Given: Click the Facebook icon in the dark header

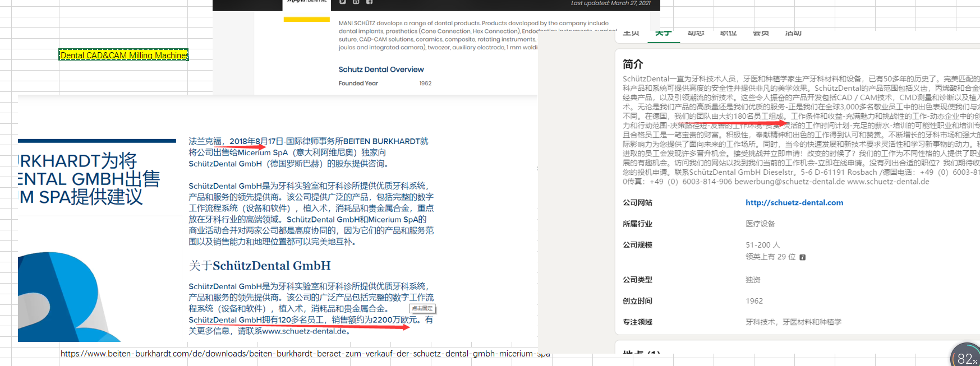Looking at the screenshot, I should (x=369, y=2).
